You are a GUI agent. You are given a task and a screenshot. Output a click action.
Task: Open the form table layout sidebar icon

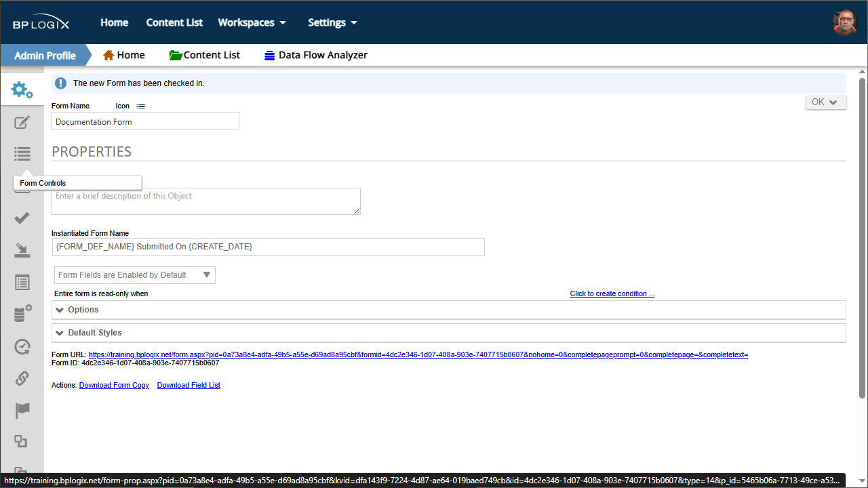22,282
